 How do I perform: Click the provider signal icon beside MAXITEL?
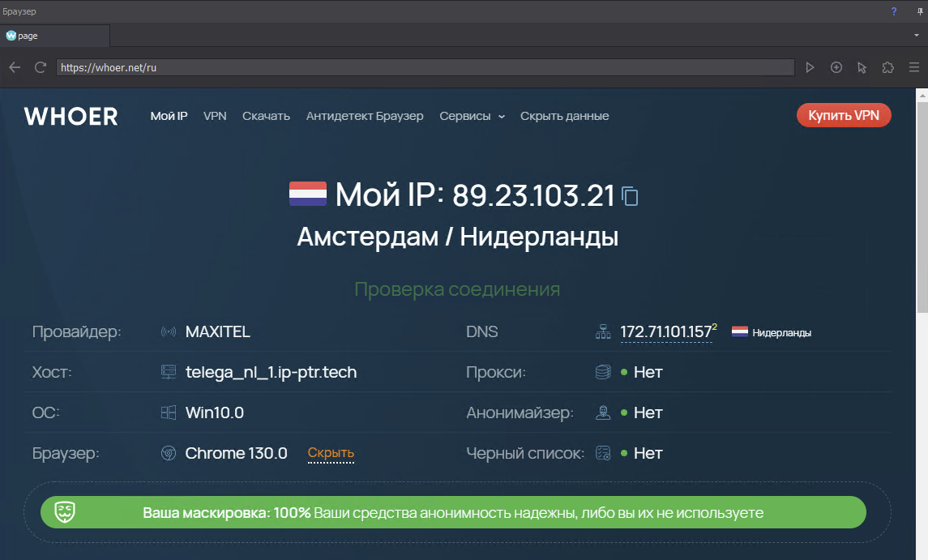169,331
